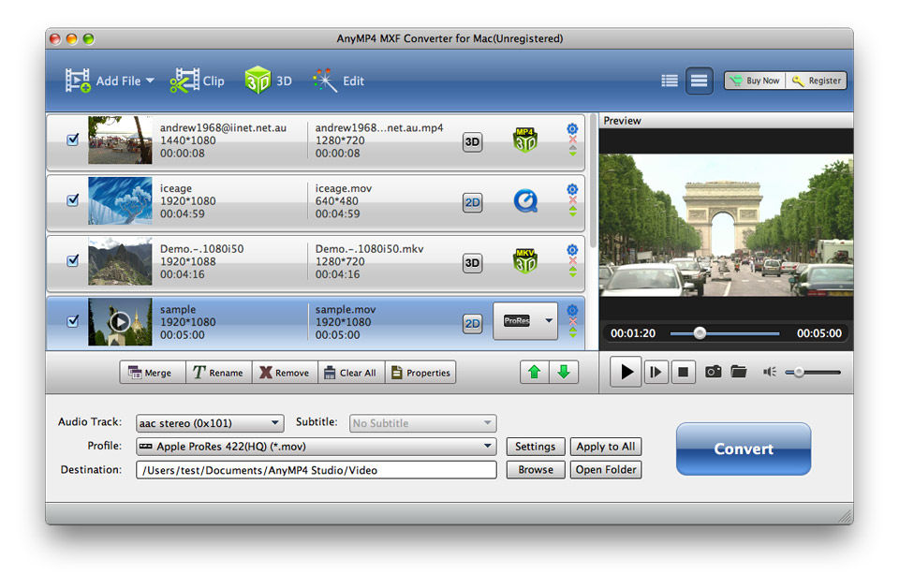
Task: Expand the Audio Track dropdown
Action: 210,423
